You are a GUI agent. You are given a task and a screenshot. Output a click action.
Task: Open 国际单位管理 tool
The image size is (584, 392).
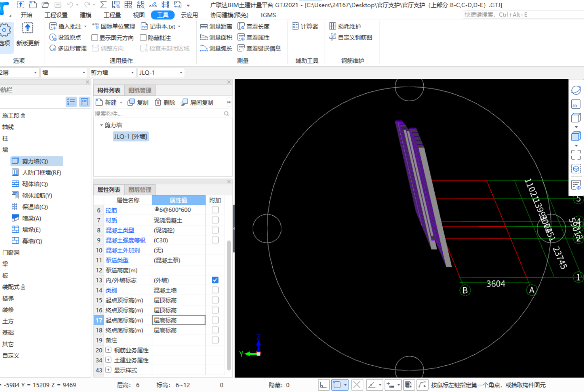(114, 26)
